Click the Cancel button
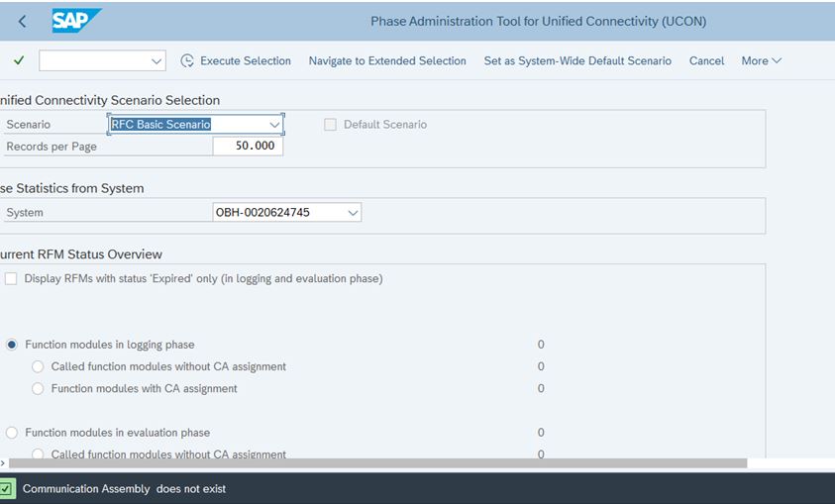 click(706, 60)
